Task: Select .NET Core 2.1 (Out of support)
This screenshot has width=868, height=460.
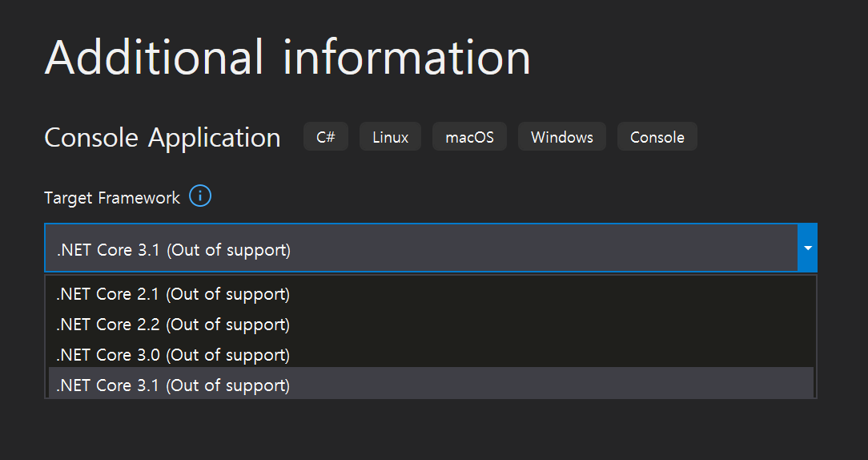Action: [x=431, y=294]
